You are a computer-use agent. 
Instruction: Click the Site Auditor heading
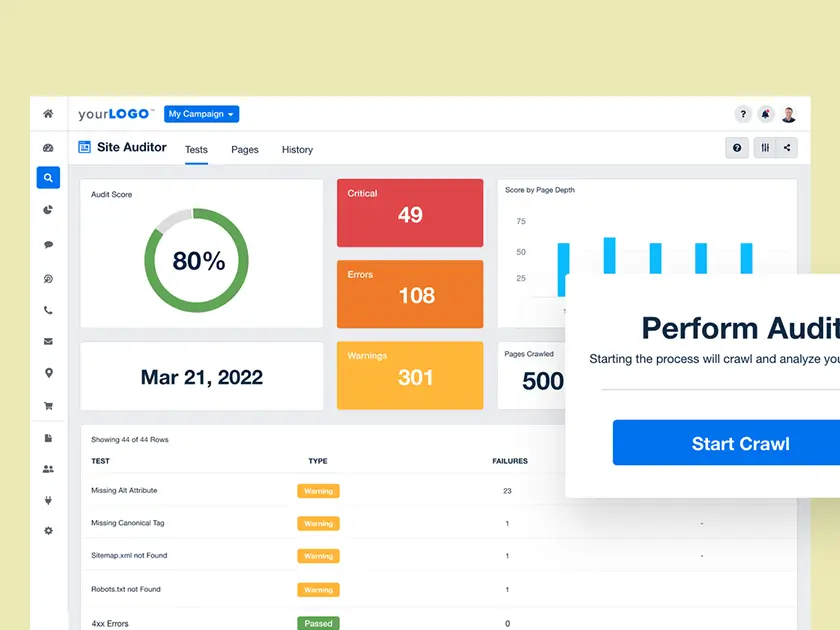(x=131, y=147)
